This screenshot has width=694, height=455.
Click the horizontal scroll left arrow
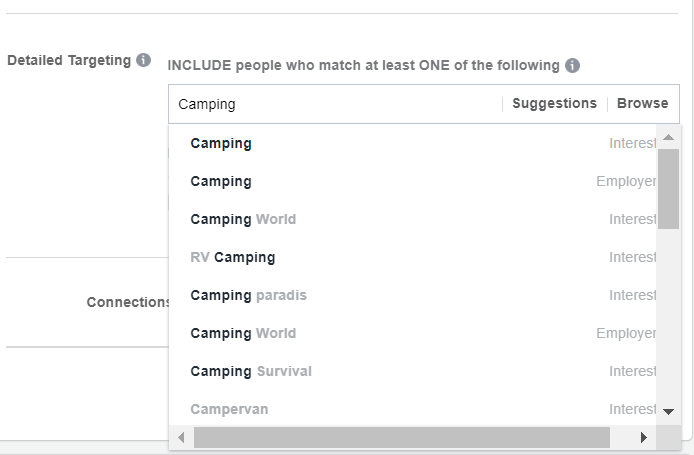(x=181, y=438)
